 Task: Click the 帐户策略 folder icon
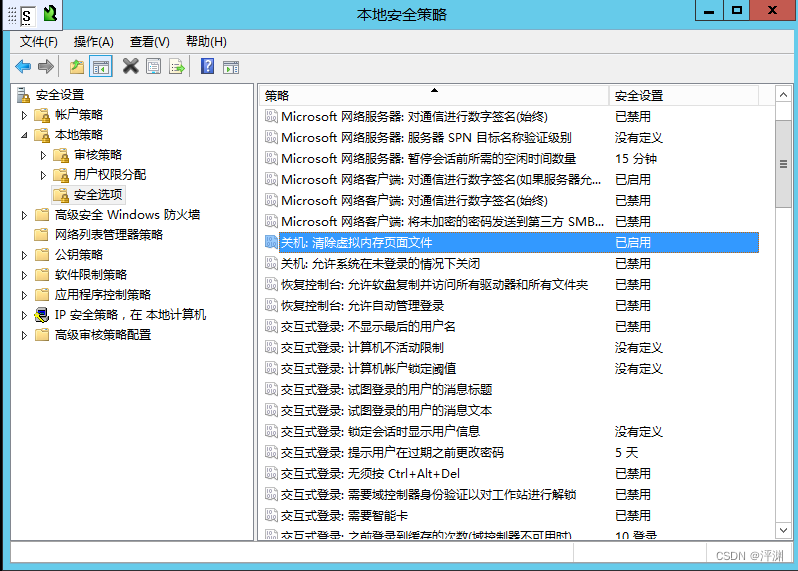tap(42, 116)
